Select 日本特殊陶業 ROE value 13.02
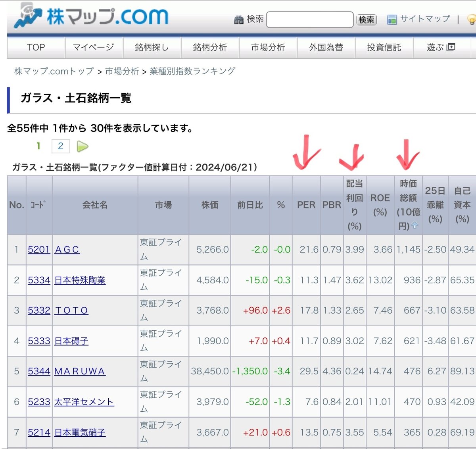 [x=380, y=280]
